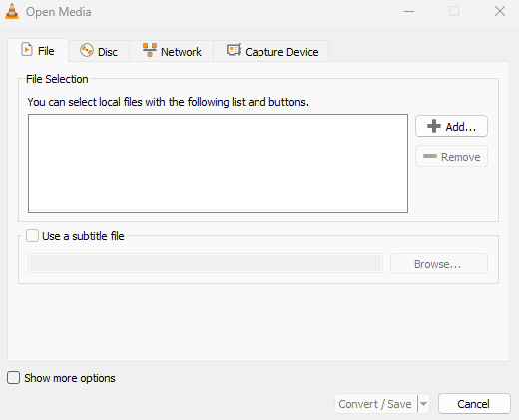Viewport: 519px width, 420px height.
Task: Click the minus icon on Remove button
Action: point(430,156)
